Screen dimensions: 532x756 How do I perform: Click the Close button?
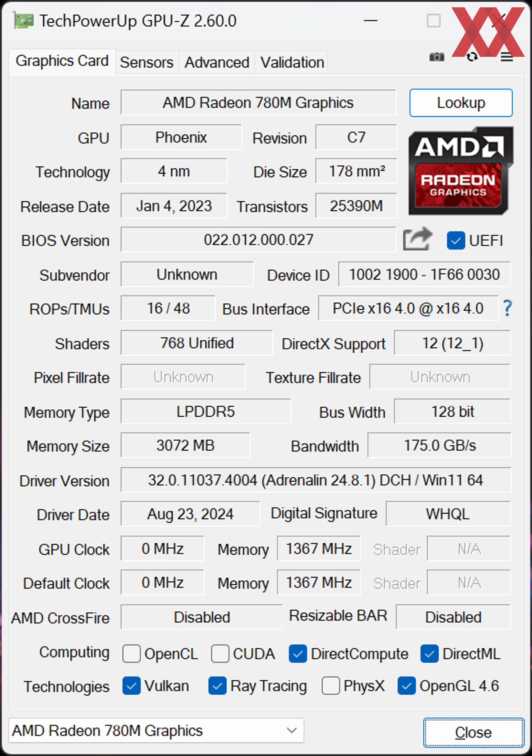[x=474, y=732]
